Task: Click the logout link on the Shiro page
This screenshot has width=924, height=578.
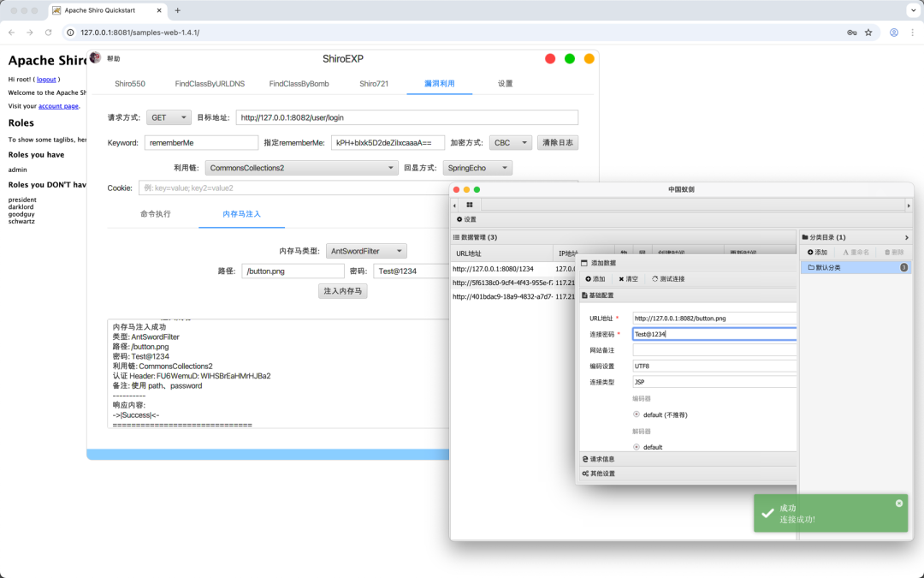Action: [x=46, y=80]
